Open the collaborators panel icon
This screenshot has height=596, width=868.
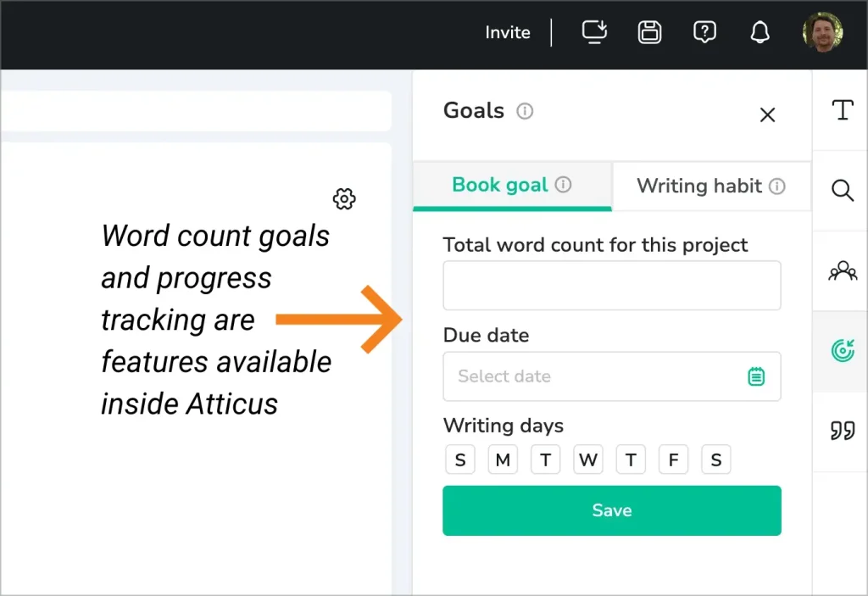click(x=842, y=270)
